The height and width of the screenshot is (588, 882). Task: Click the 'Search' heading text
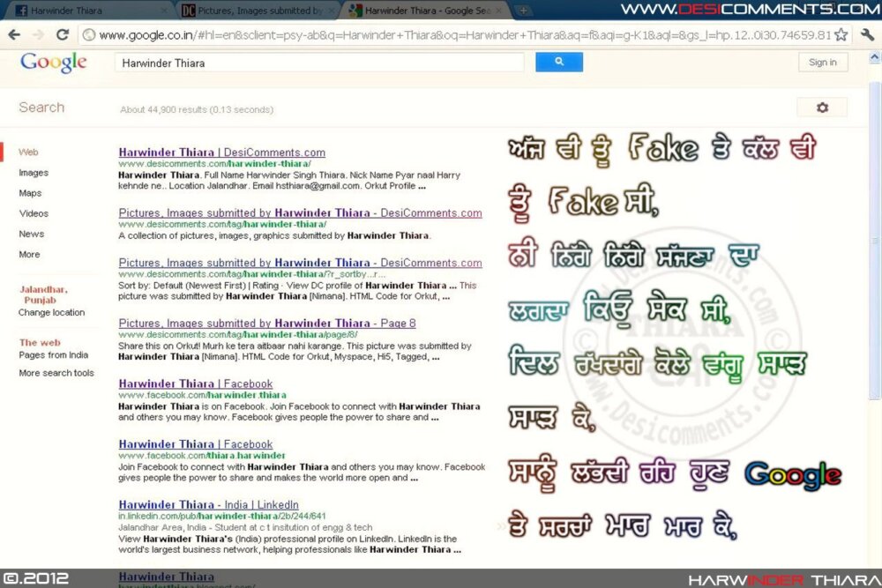[x=41, y=108]
